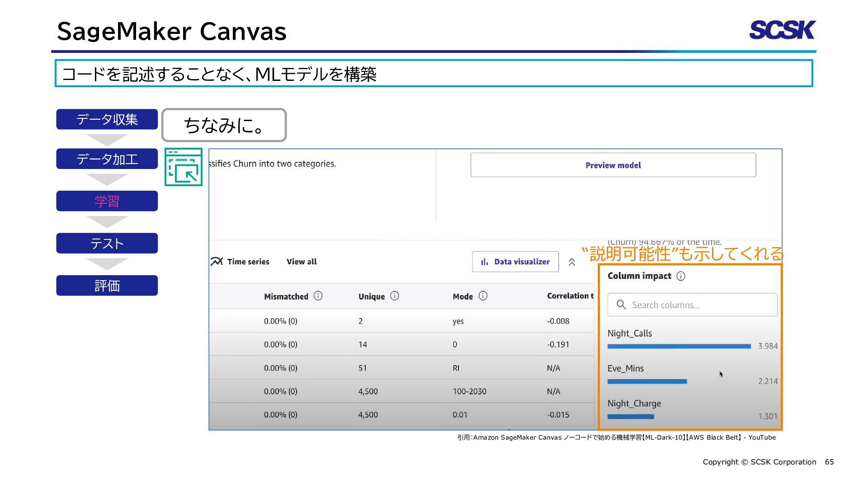Click the correlation value -0.008
The width and height of the screenshot is (868, 488).
558,321
